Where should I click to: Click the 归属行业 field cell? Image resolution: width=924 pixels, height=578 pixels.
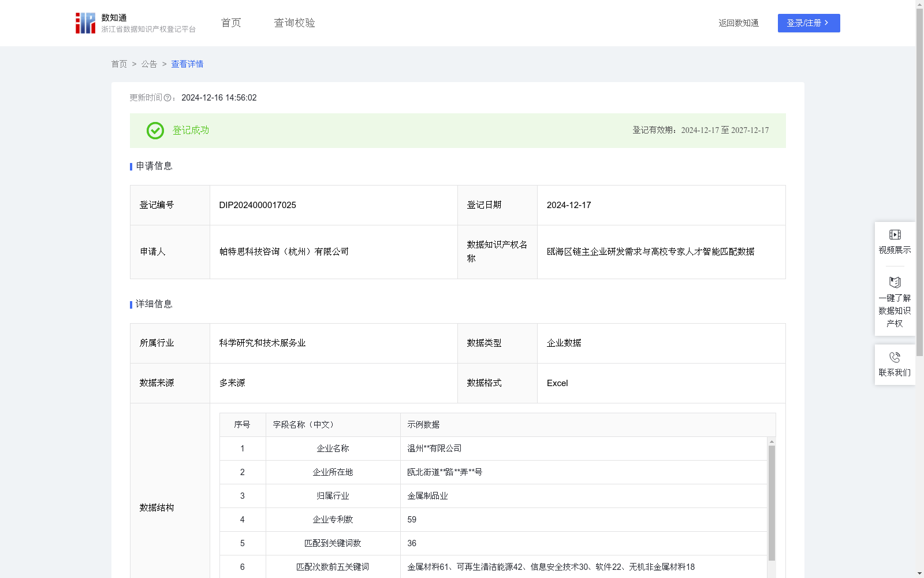333,496
